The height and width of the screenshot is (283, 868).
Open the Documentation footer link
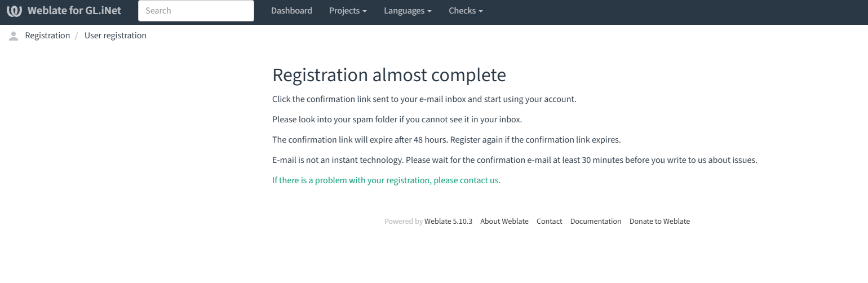click(596, 222)
